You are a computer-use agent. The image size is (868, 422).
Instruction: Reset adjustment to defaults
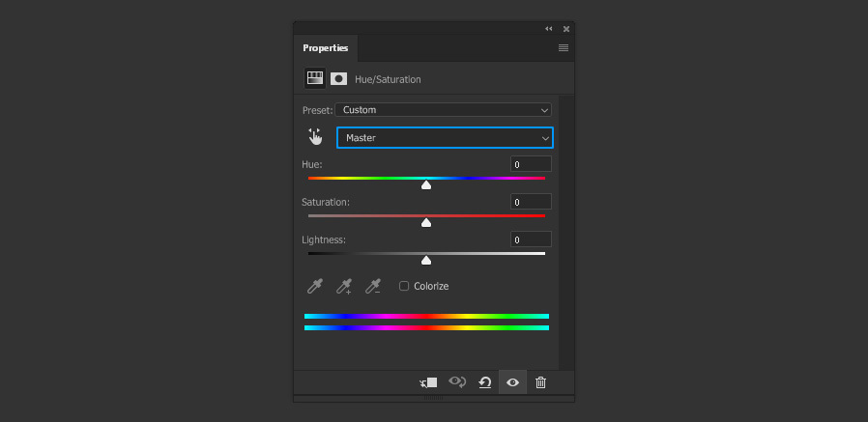[x=485, y=382]
